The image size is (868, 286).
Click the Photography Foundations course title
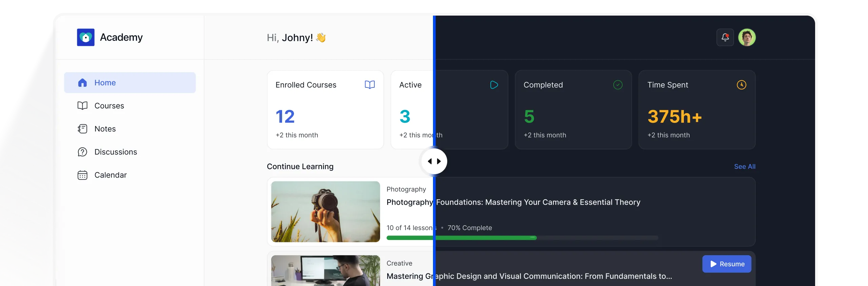pyautogui.click(x=513, y=202)
